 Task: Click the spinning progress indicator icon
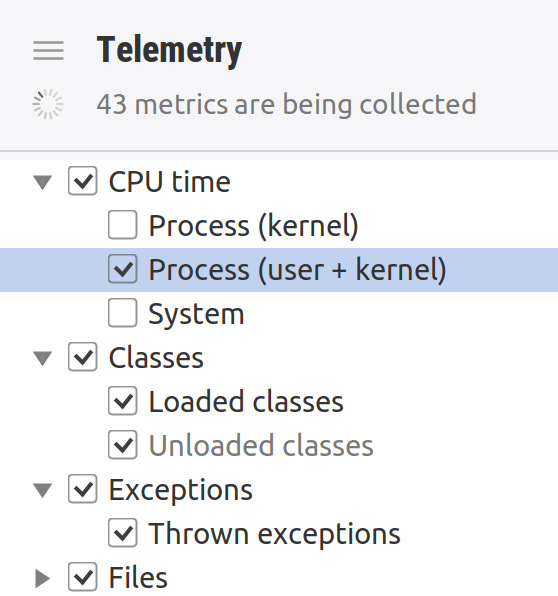coord(48,104)
